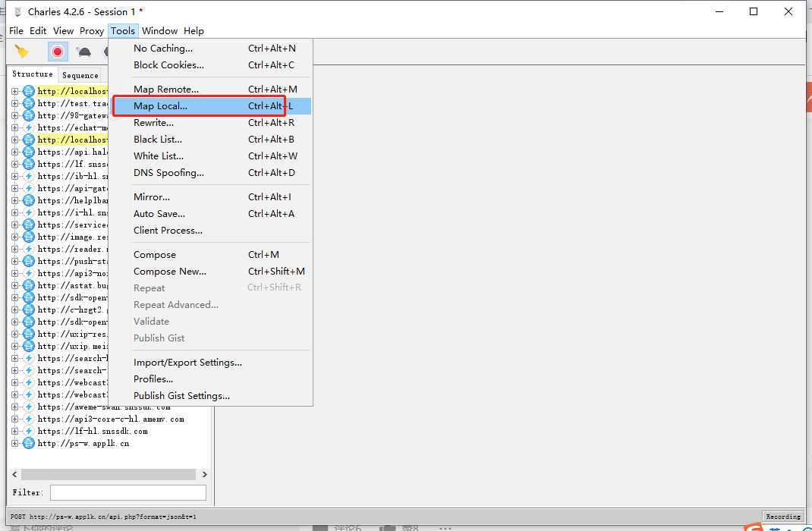Viewport: 812px width, 531px height.
Task: Click the Recording status button
Action: (783, 517)
